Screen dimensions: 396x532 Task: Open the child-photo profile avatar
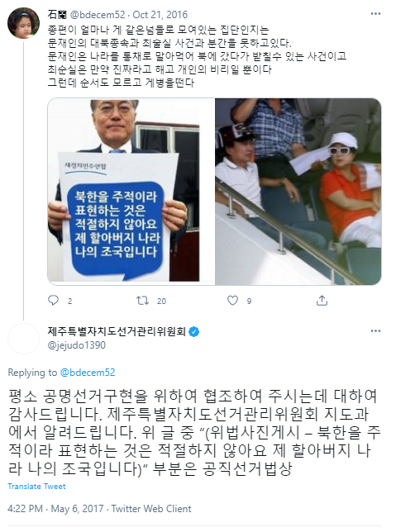[x=23, y=23]
